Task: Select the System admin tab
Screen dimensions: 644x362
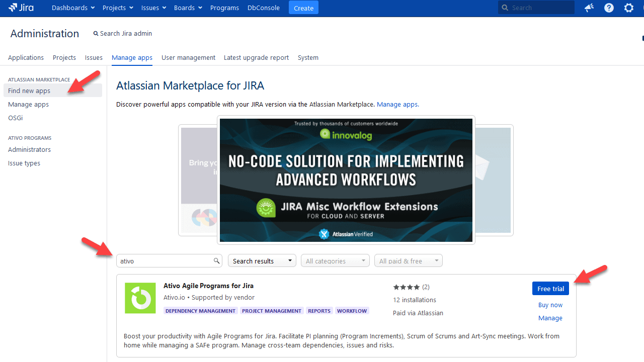Action: click(x=308, y=57)
